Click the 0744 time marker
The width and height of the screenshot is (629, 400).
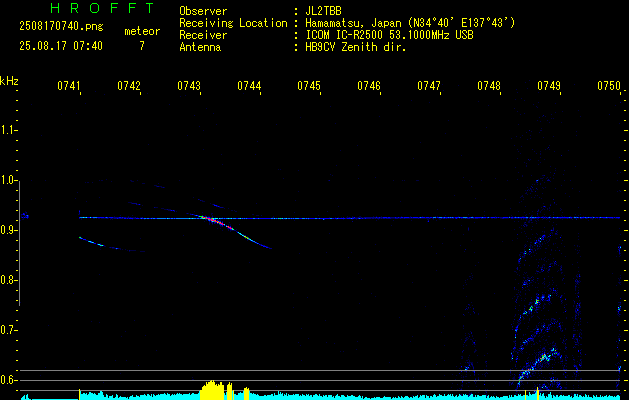tap(249, 86)
